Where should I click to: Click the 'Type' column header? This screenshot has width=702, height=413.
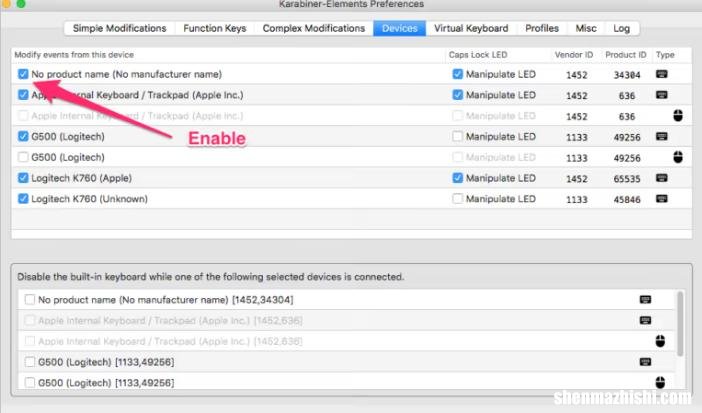[x=665, y=55]
